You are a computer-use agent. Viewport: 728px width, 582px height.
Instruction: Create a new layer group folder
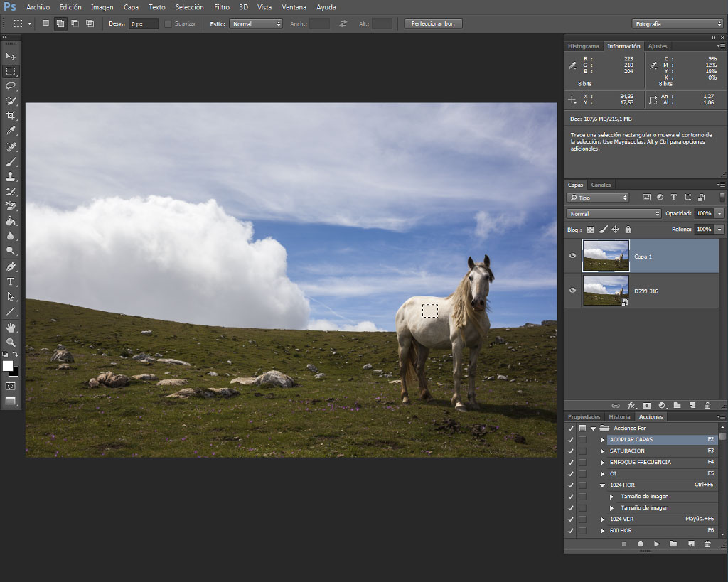(678, 406)
